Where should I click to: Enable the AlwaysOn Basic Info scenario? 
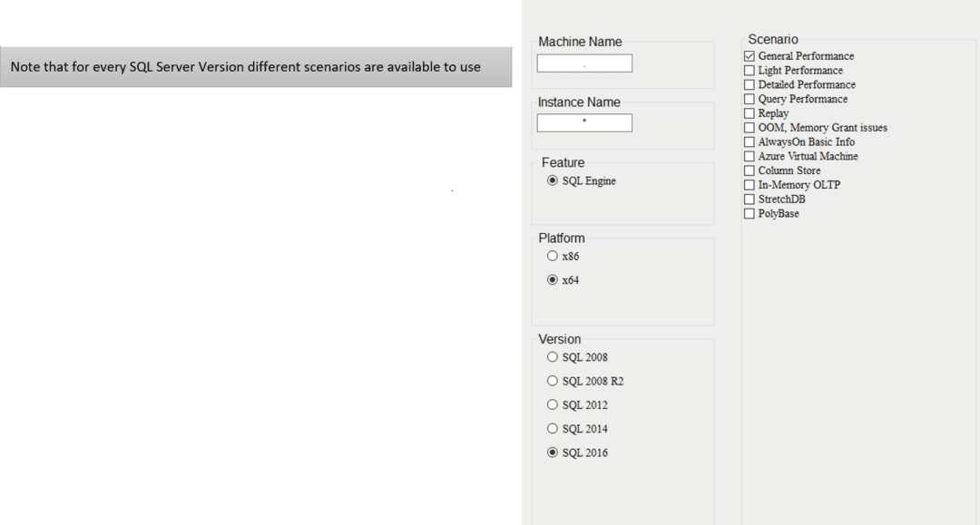[x=750, y=142]
